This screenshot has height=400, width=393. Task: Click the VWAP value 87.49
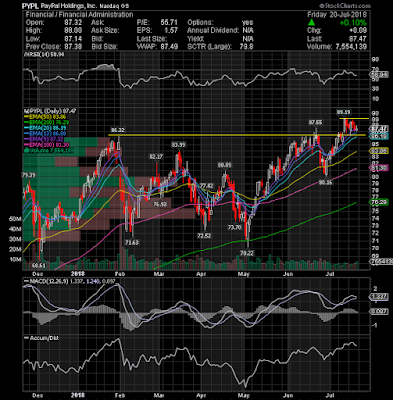click(x=170, y=47)
